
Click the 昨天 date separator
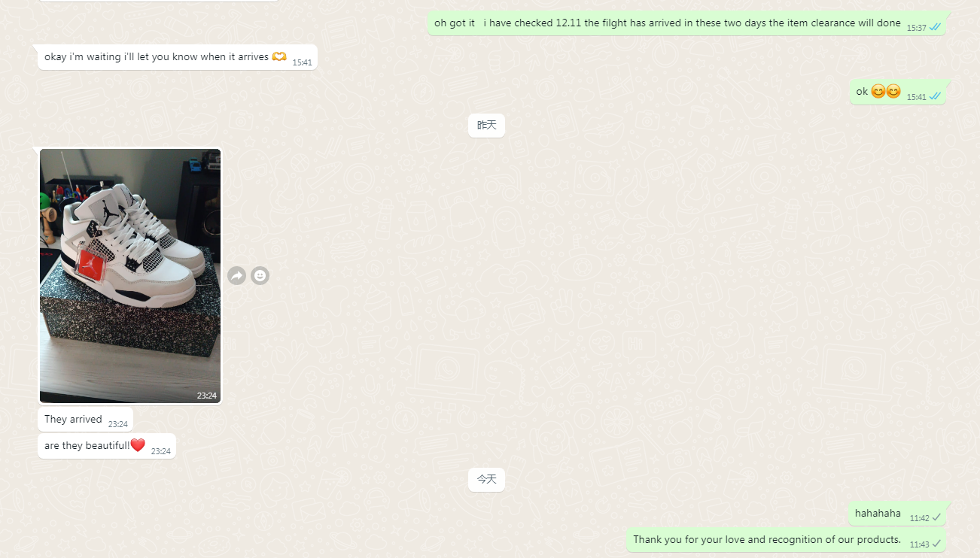pyautogui.click(x=486, y=125)
